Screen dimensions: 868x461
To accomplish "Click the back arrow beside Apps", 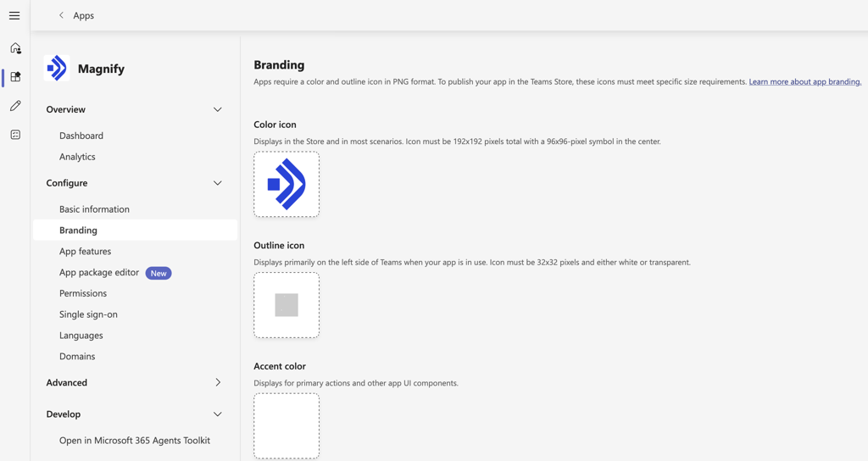I will [61, 15].
